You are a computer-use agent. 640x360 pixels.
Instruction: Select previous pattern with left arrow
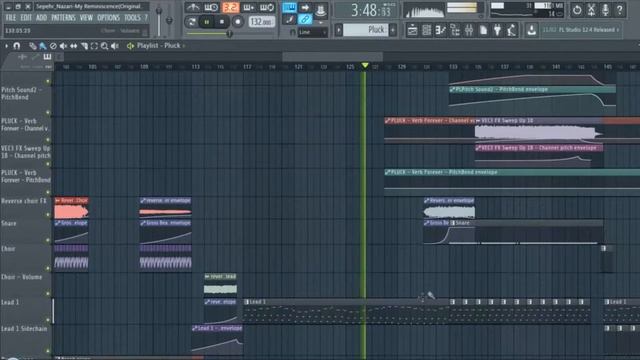pyautogui.click(x=338, y=30)
